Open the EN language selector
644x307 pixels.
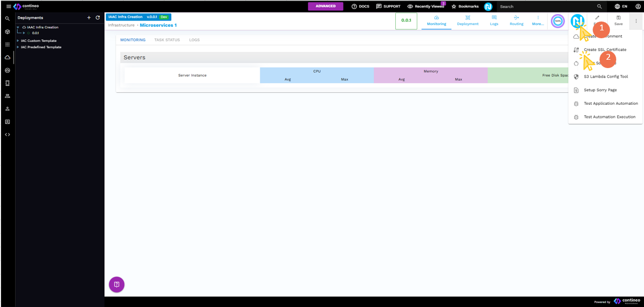pos(621,6)
